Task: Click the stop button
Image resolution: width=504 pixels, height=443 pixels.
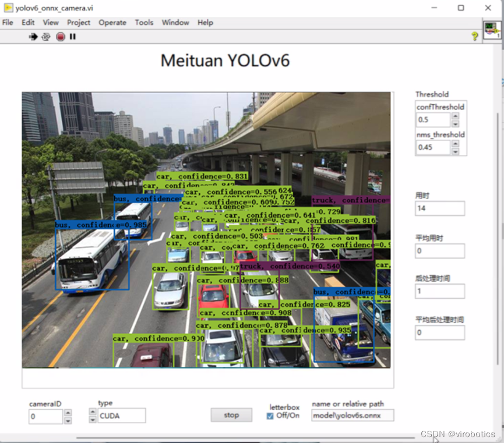Action: [231, 415]
